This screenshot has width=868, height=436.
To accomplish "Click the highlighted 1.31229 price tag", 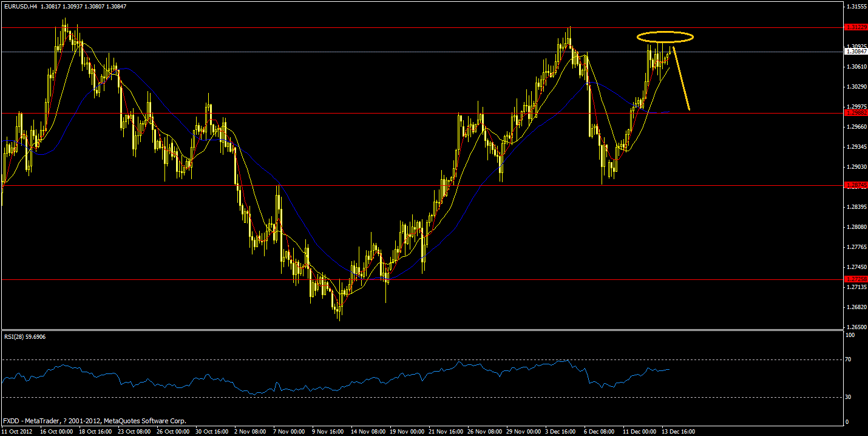I will [x=855, y=27].
